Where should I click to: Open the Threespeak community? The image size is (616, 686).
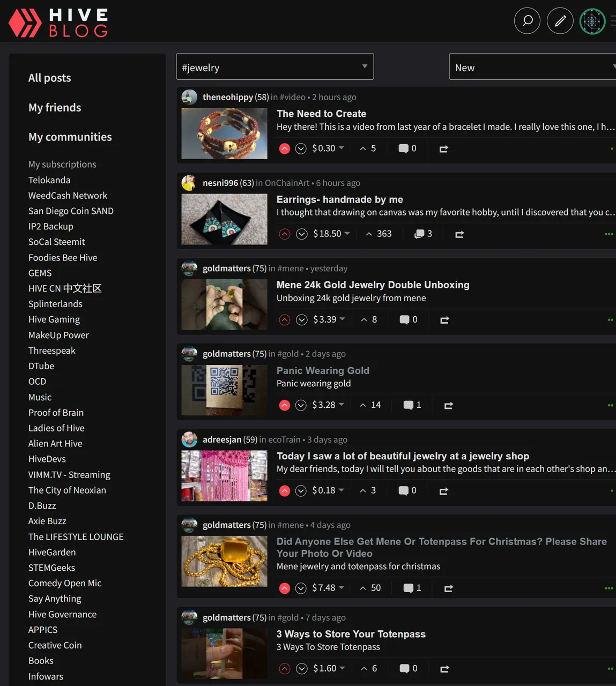click(x=51, y=351)
